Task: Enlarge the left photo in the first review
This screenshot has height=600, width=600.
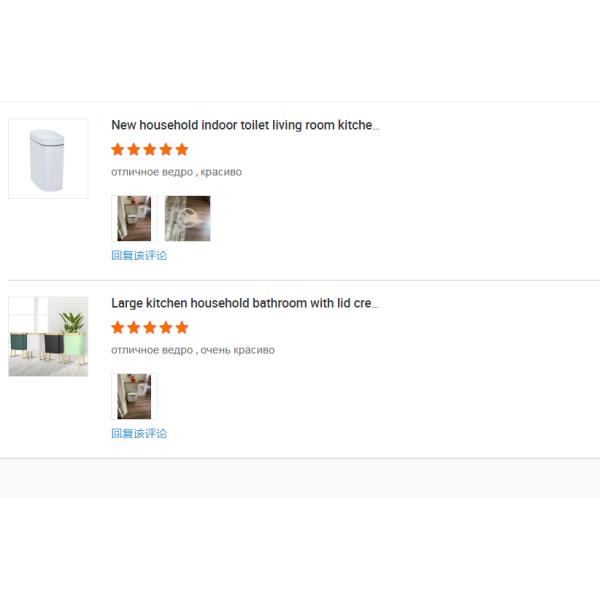Action: pos(134,218)
